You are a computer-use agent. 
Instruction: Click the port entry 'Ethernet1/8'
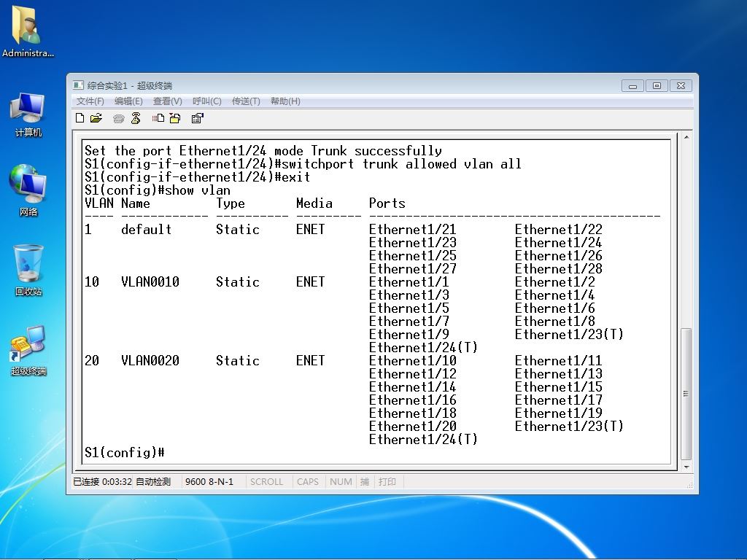coord(555,322)
